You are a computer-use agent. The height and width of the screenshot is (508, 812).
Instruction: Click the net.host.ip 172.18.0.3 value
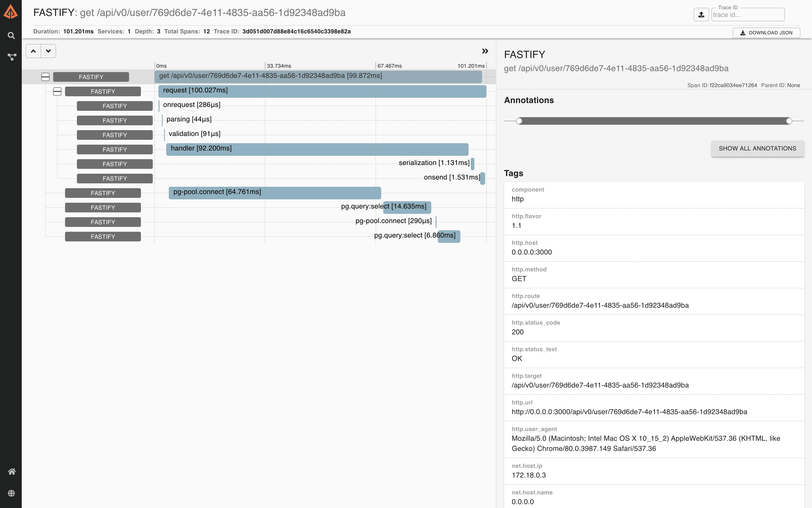(529, 475)
